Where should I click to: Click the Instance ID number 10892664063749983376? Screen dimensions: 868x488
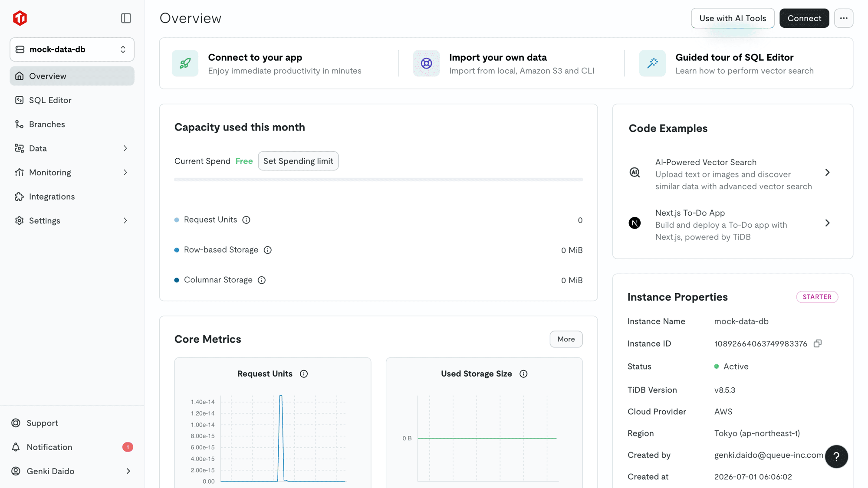point(761,344)
